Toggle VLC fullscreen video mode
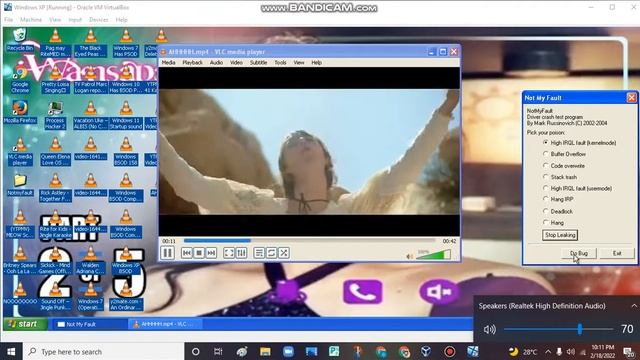 (x=229, y=253)
